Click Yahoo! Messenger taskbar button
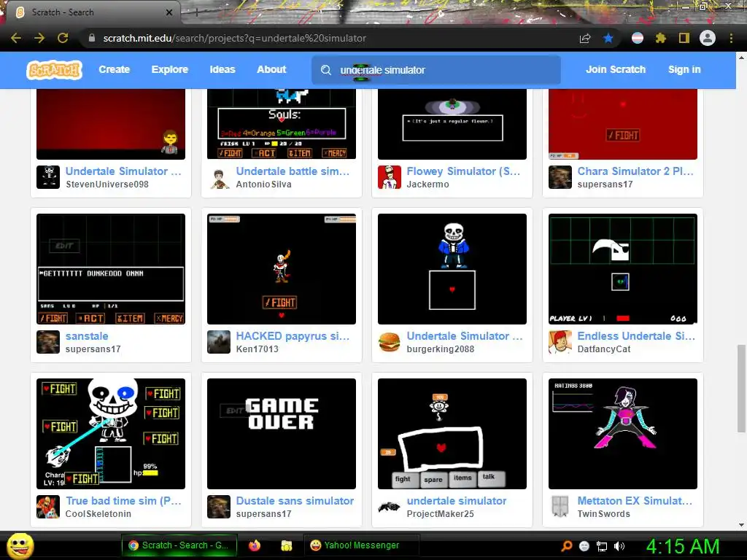 click(x=362, y=545)
